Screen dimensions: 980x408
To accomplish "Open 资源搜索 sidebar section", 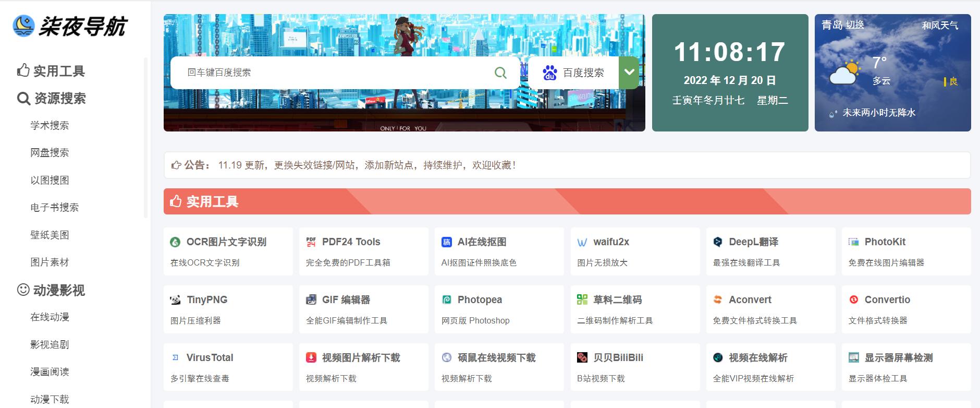I will [60, 99].
